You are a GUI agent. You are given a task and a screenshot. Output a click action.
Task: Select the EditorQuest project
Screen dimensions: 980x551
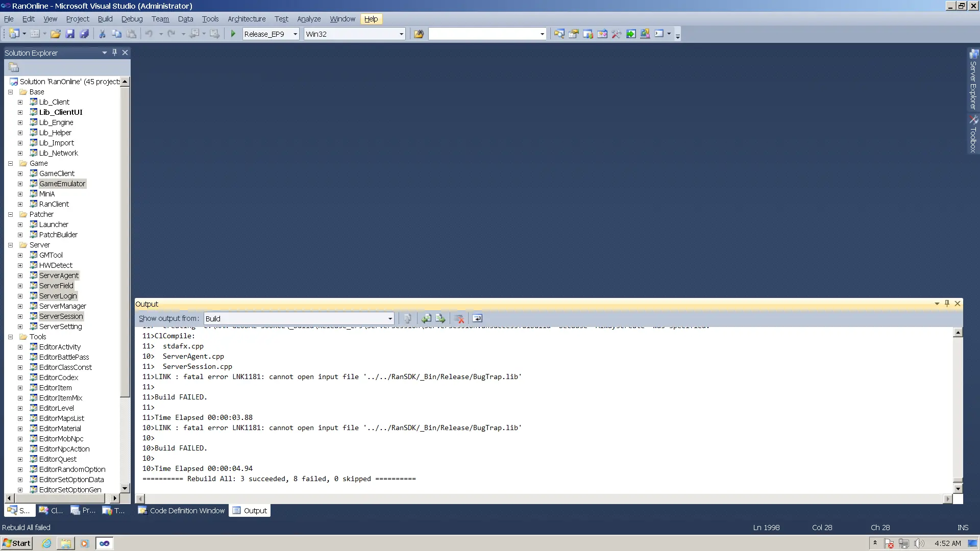[58, 459]
